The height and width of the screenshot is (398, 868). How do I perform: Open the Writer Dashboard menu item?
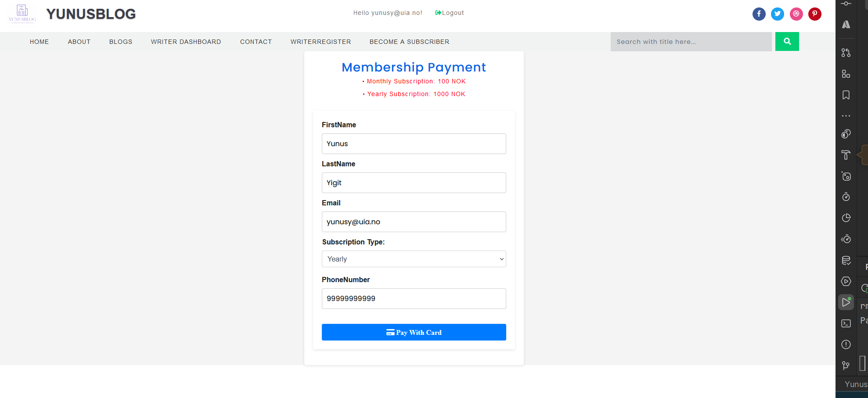186,42
